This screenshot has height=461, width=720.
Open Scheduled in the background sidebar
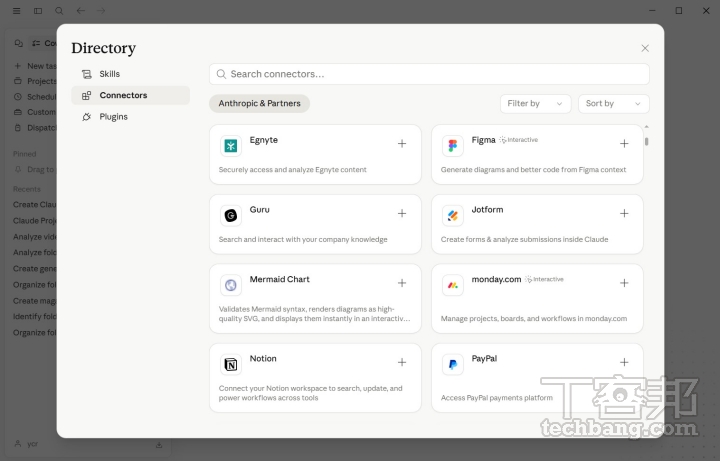[34, 97]
